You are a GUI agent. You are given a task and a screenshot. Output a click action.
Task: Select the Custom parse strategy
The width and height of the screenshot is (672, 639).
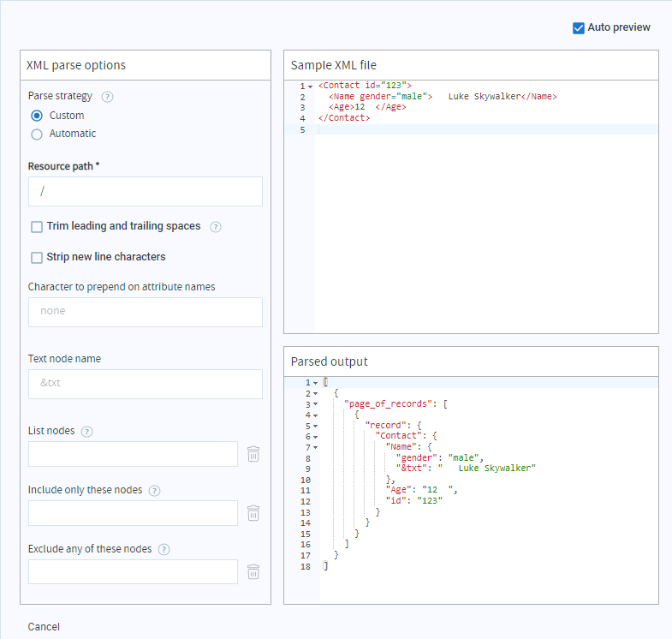[37, 116]
